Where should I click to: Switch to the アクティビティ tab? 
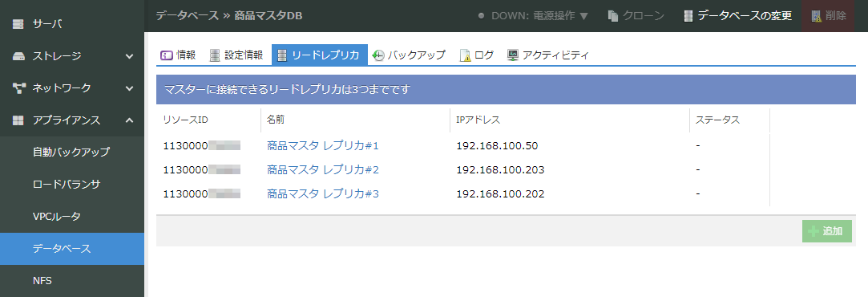click(548, 55)
